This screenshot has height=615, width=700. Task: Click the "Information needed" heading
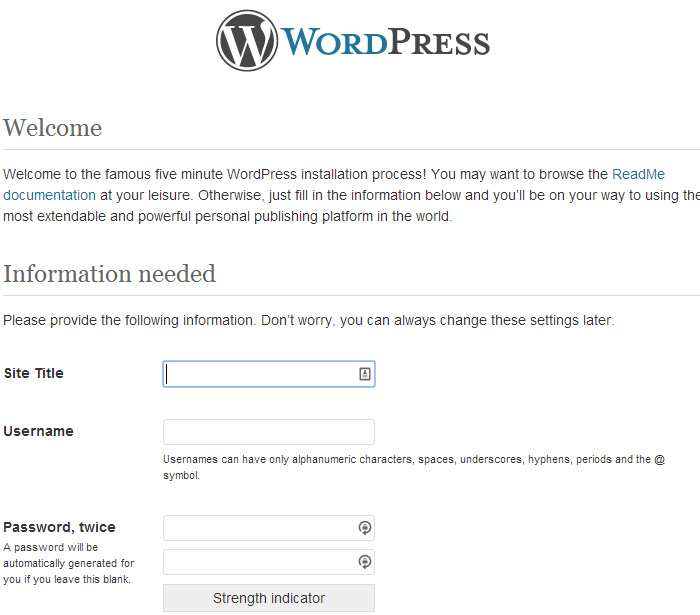point(109,274)
